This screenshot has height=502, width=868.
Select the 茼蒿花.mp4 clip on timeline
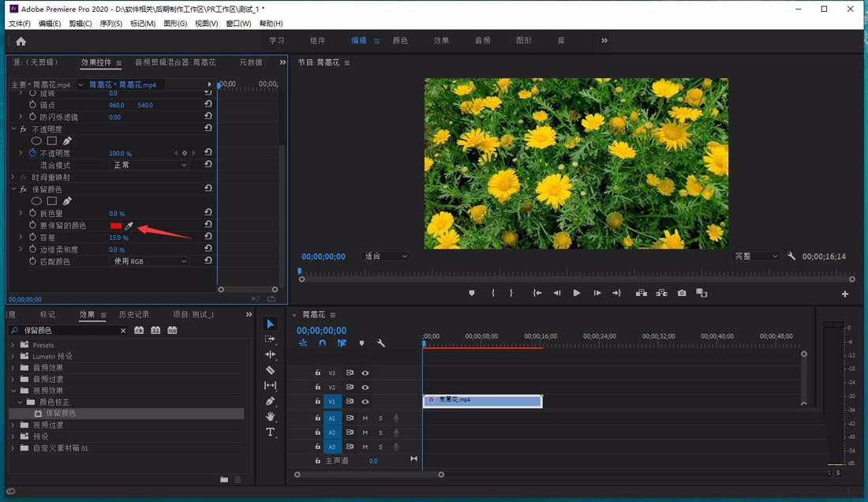[x=482, y=401]
